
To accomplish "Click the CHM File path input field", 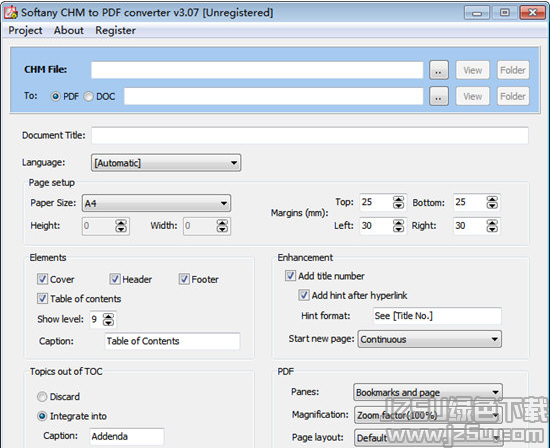I will tap(257, 70).
